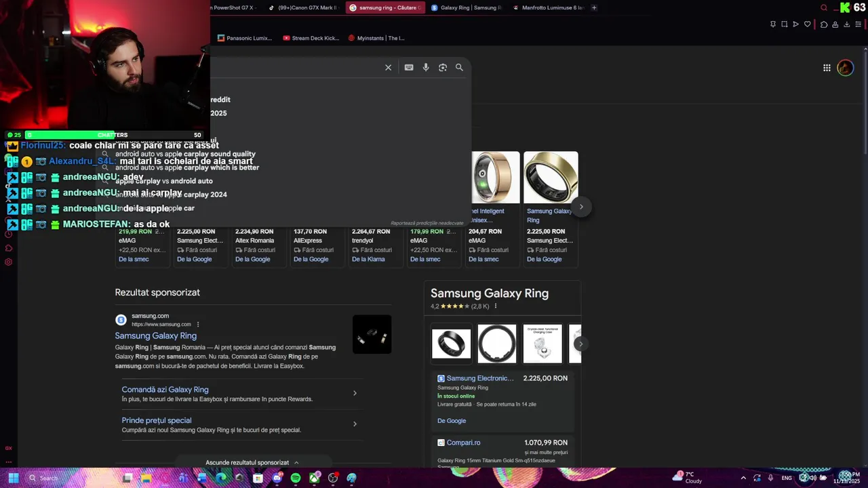The width and height of the screenshot is (868, 488).
Task: Select the black ring image in knowledge panel
Action: (451, 344)
